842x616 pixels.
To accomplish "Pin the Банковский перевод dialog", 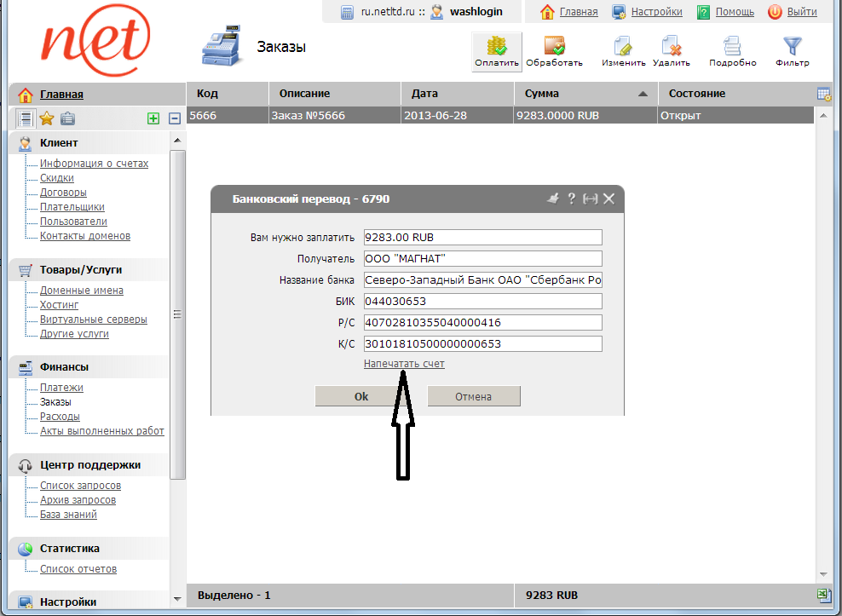I will point(552,199).
